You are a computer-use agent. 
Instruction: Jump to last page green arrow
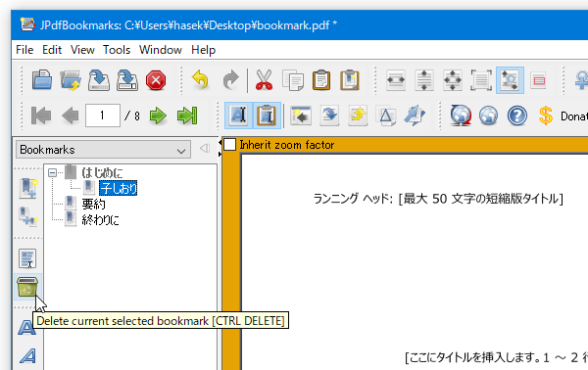pos(187,116)
